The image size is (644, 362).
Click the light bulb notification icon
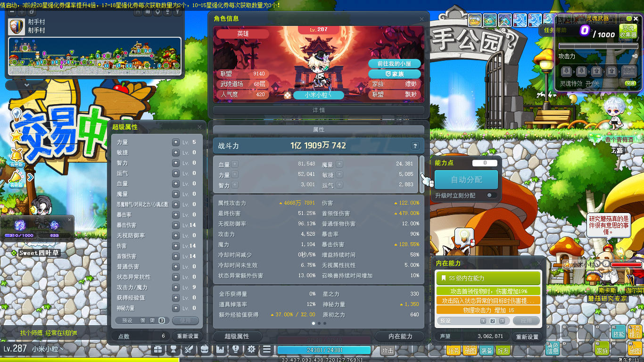tap(17, 115)
